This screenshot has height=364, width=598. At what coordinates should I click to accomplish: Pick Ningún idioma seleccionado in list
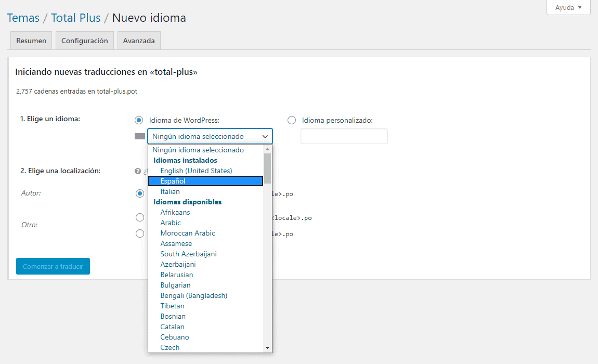point(205,150)
